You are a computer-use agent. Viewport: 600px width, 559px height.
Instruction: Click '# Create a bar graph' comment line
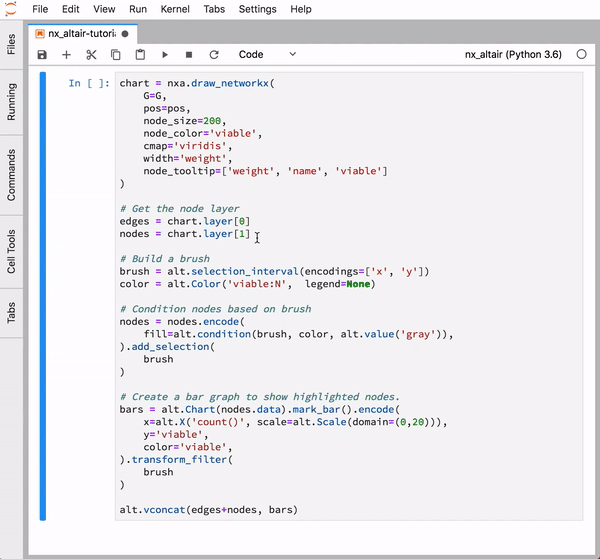[x=260, y=397]
